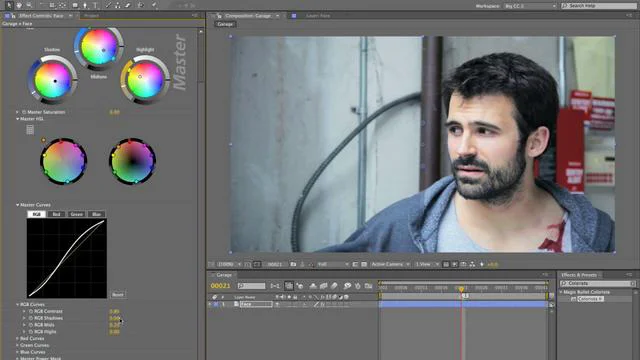
Task: Toggle region of interest button in viewer
Action: (x=355, y=264)
